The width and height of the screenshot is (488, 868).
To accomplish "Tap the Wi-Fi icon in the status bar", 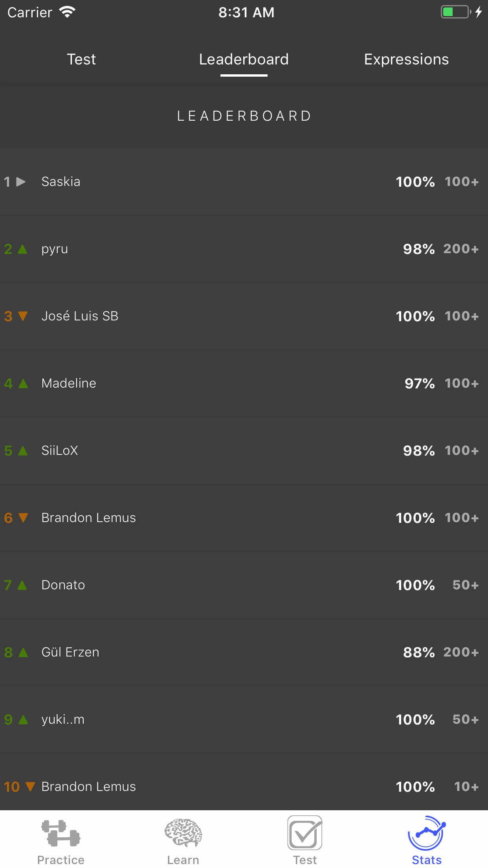I will point(67,12).
